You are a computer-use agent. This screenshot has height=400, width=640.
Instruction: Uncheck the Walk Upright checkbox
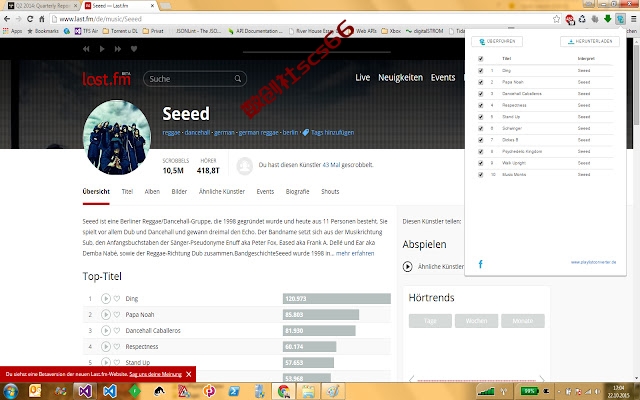480,163
